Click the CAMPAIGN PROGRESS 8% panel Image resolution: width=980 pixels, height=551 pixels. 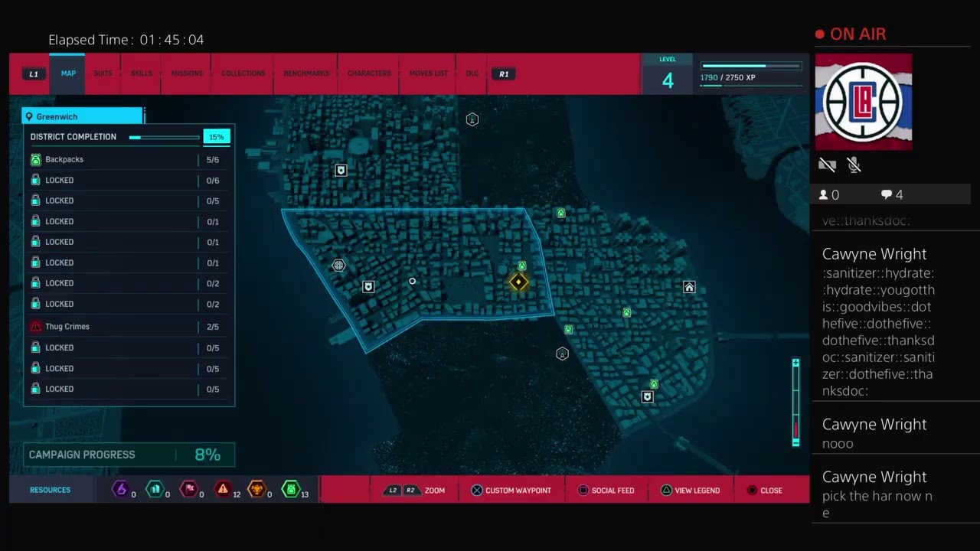(x=129, y=455)
